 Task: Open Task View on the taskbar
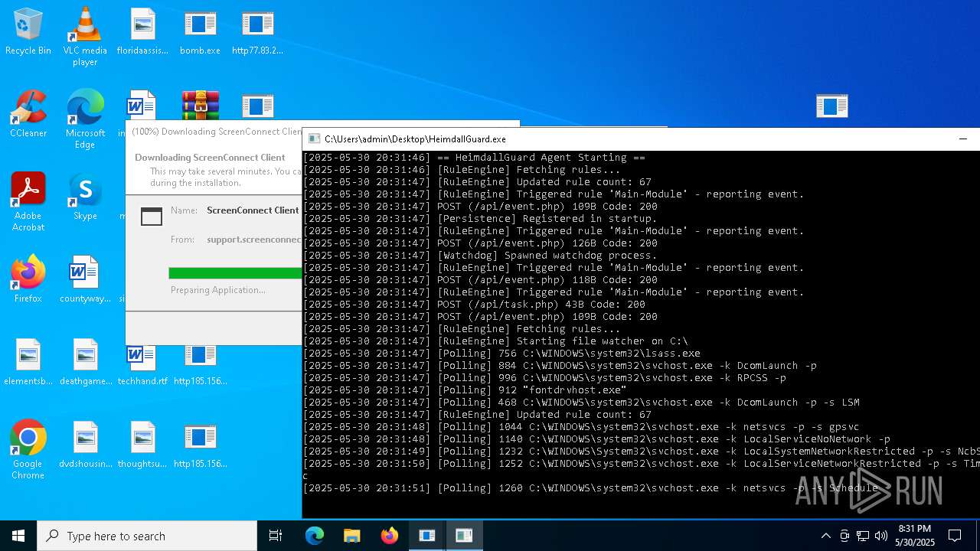pyautogui.click(x=276, y=536)
